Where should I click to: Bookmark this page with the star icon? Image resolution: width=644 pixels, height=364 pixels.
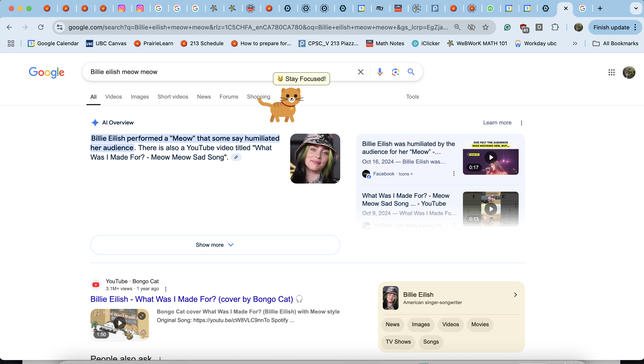(485, 27)
